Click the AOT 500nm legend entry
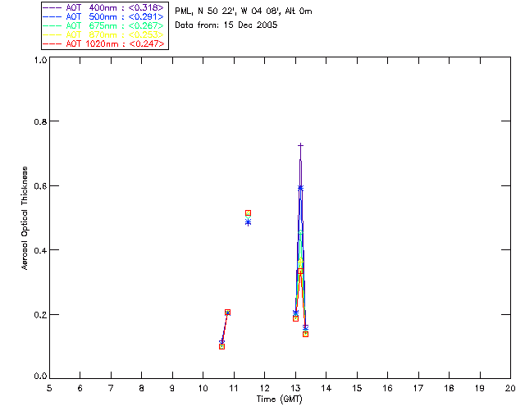 pyautogui.click(x=103, y=16)
